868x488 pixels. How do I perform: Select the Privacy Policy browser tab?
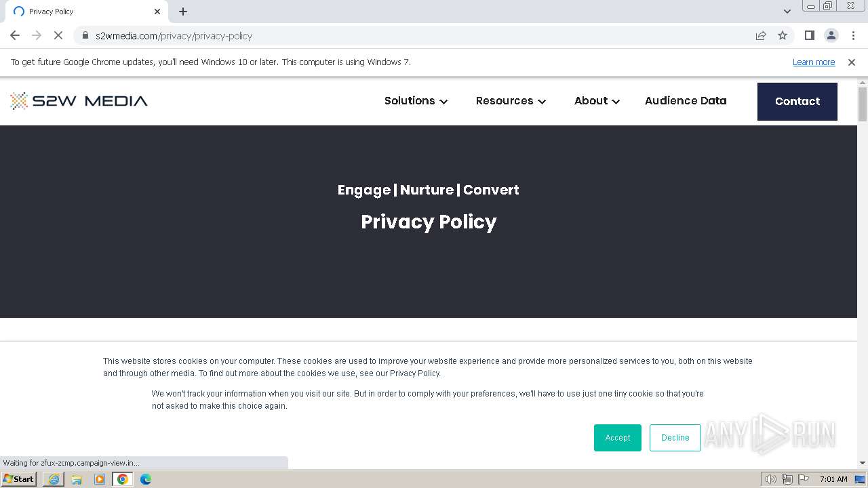click(x=86, y=12)
